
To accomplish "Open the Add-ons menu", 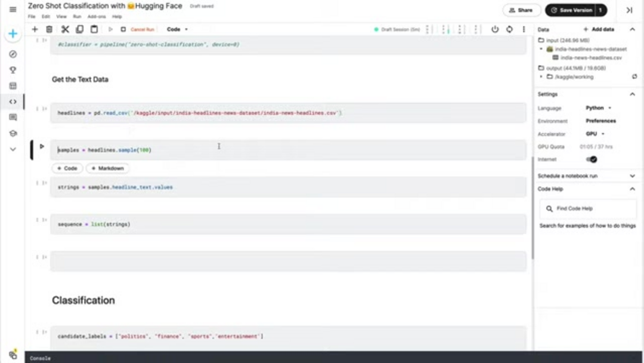I will click(96, 17).
